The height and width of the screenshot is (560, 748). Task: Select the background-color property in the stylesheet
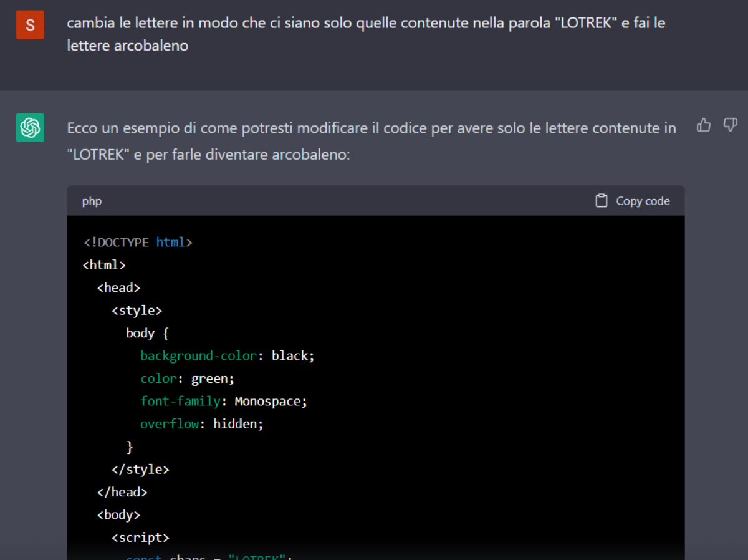tap(198, 355)
